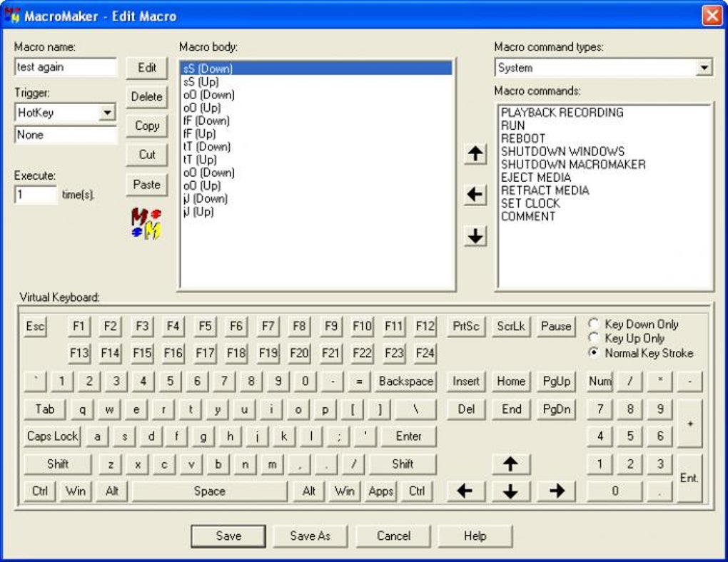Click the Num lock virtual key

click(600, 382)
